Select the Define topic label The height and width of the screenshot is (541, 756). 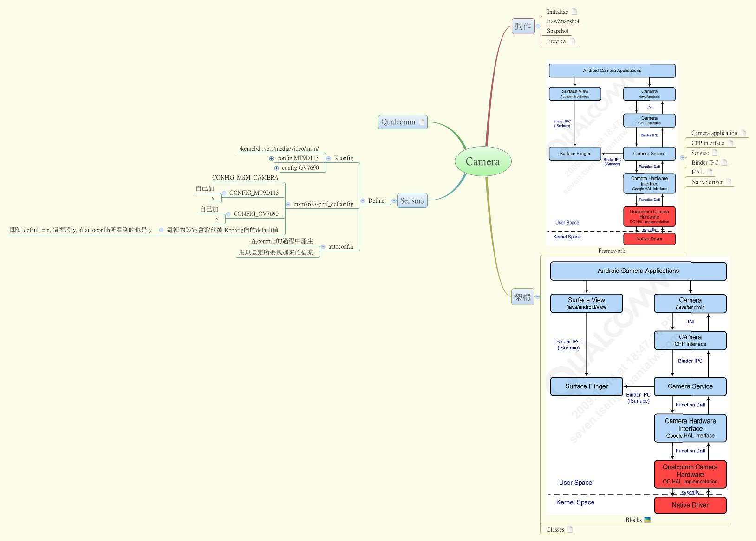376,201
